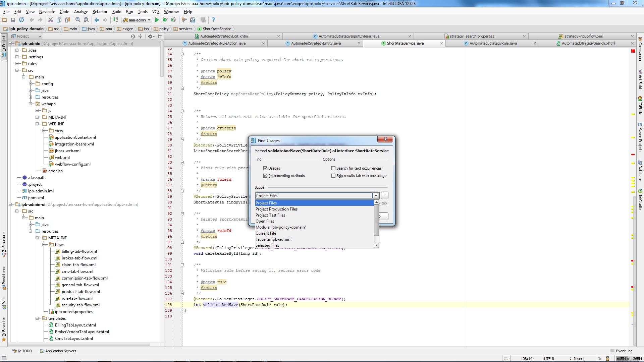Screen dimensions: 644x362
Task: Open Maven Projects side panel
Action: coord(640,137)
